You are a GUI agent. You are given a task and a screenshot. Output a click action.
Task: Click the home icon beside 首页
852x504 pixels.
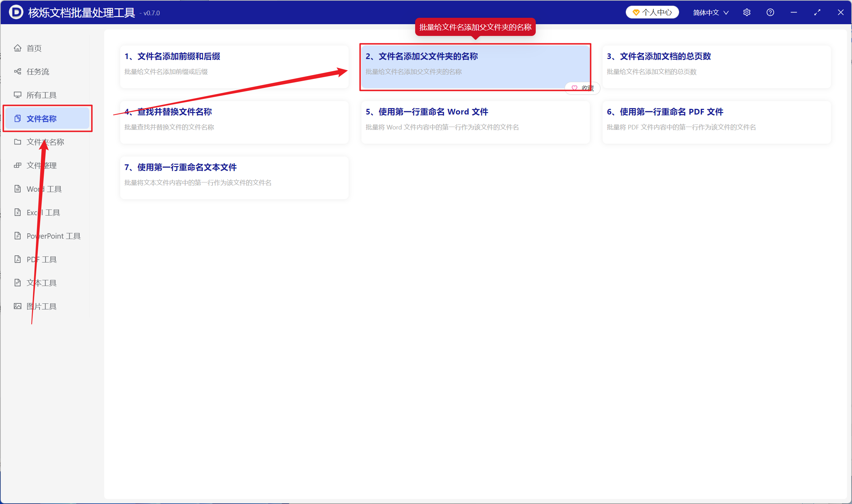[17, 48]
